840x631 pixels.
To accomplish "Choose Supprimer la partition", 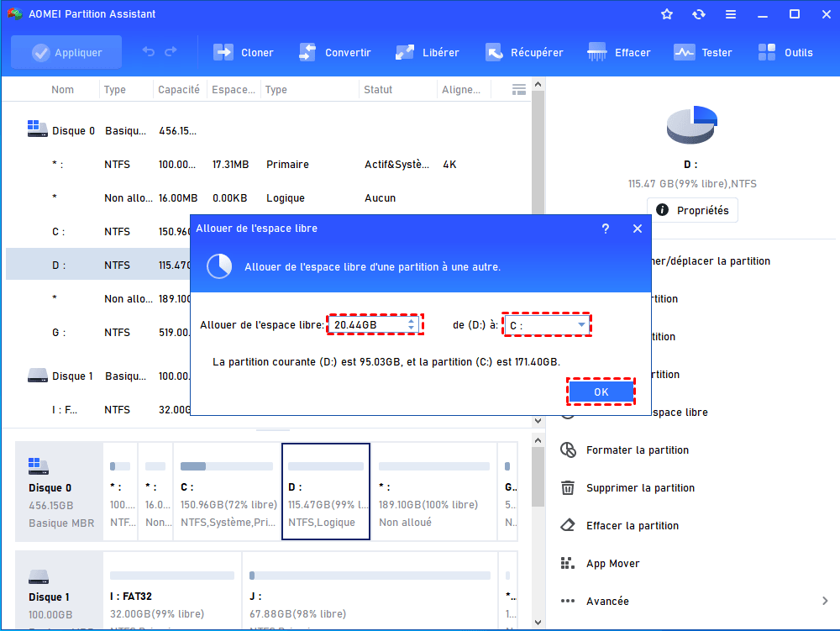I will coord(640,488).
